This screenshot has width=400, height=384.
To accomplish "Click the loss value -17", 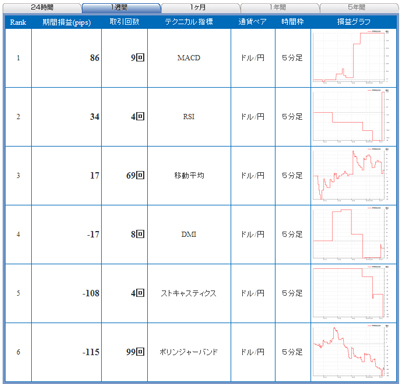I will pyautogui.click(x=93, y=234).
